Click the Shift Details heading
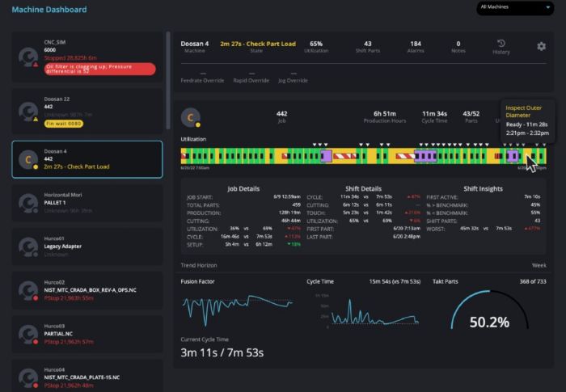This screenshot has height=392, width=566. pos(363,189)
